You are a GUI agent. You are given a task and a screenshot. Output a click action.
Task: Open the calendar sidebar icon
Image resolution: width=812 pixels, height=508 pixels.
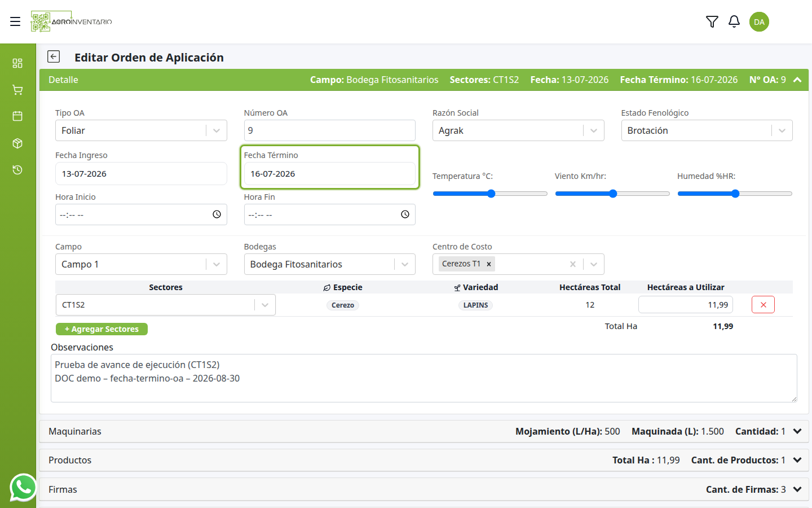coord(17,116)
